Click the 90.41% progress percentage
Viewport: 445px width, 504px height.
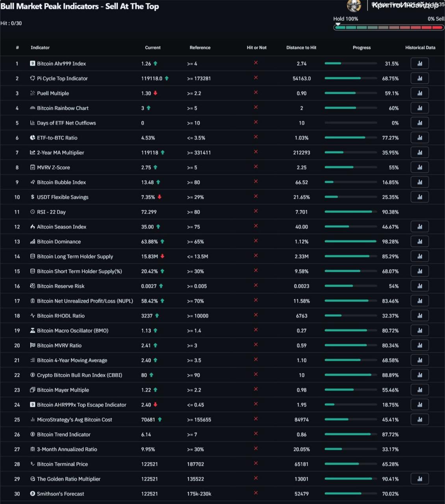coord(390,479)
